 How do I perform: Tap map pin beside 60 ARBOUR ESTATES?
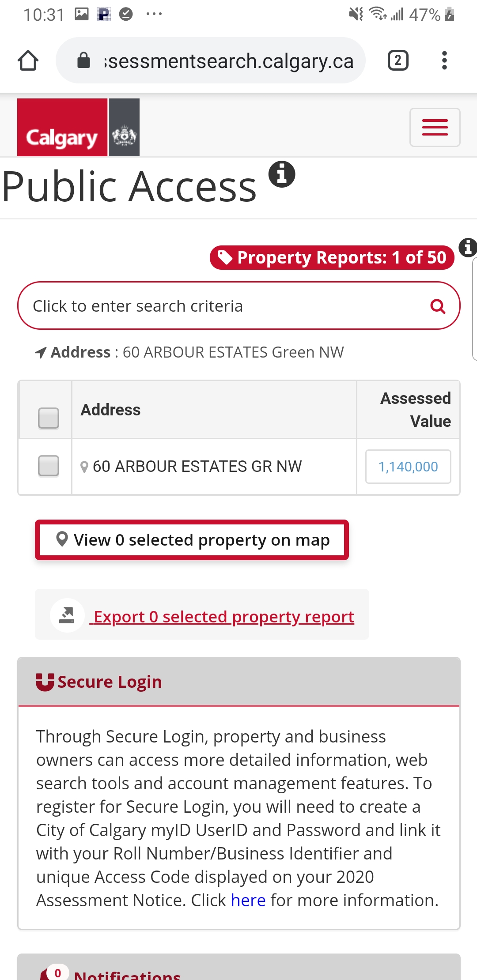coord(84,467)
